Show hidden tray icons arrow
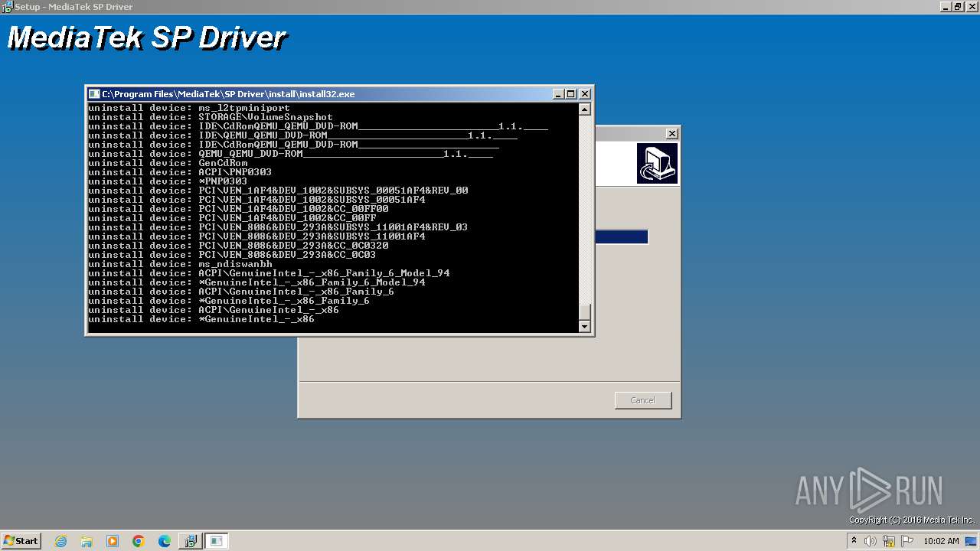This screenshot has height=551, width=980. [x=854, y=540]
